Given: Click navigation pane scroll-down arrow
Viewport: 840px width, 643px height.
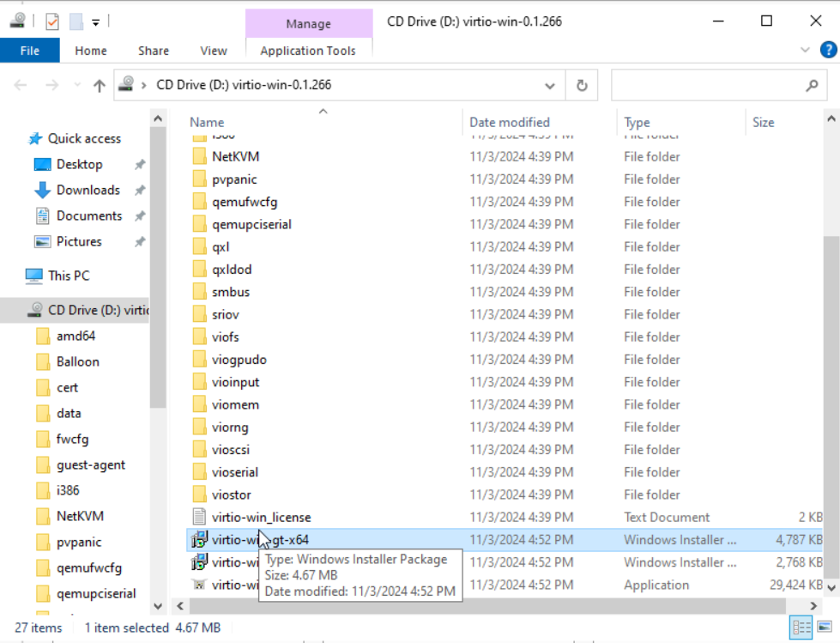Looking at the screenshot, I should pos(158,606).
